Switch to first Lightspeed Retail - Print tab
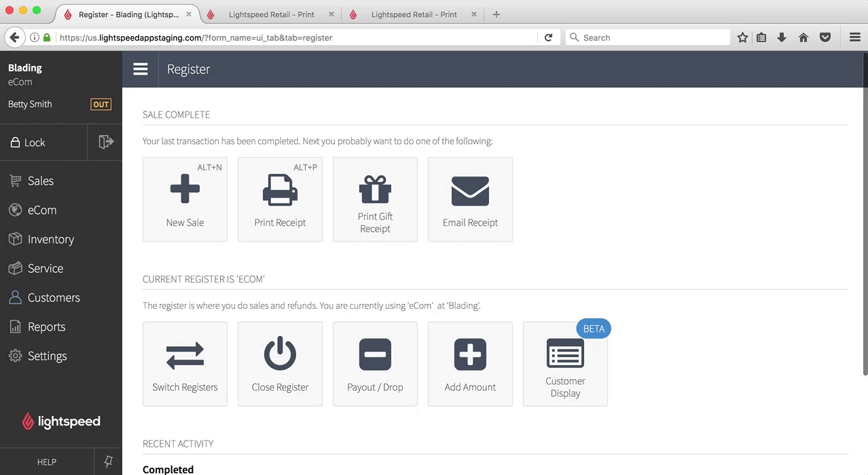 (272, 14)
